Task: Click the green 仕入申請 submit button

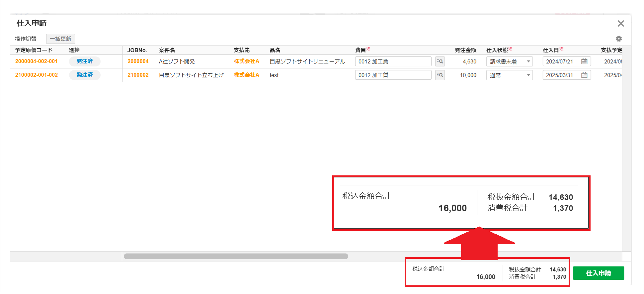Action: coord(598,273)
